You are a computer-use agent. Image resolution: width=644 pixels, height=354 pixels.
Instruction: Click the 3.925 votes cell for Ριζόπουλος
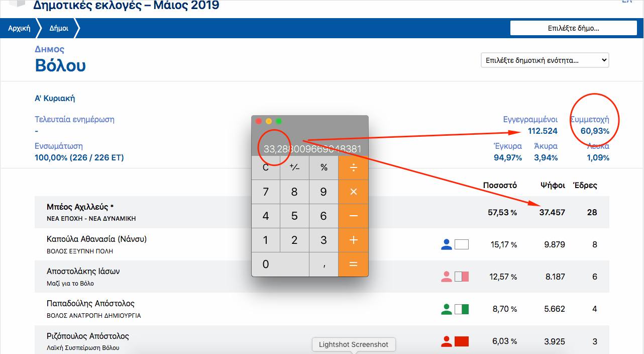(555, 341)
